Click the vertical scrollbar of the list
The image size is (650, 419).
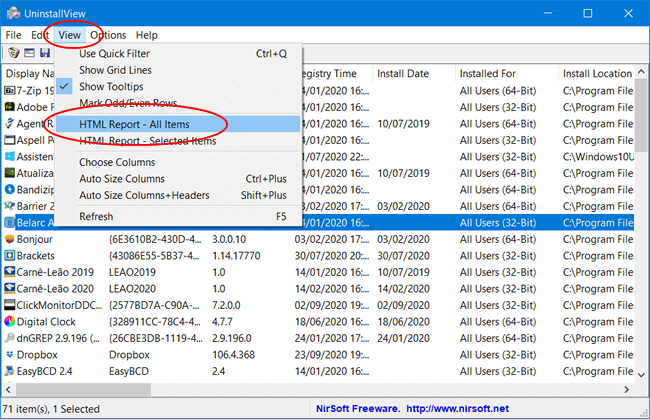click(641, 250)
